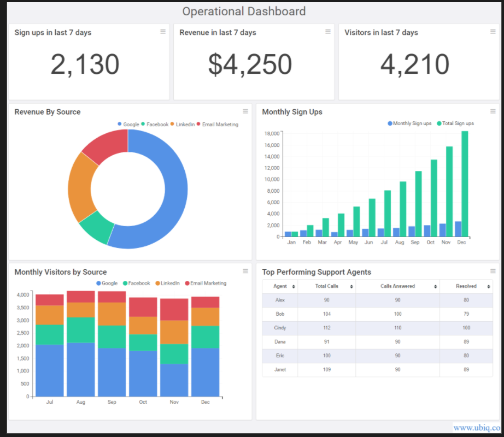Screen dimensions: 504x437
Task: Select Dana row in agents table
Action: (377, 341)
